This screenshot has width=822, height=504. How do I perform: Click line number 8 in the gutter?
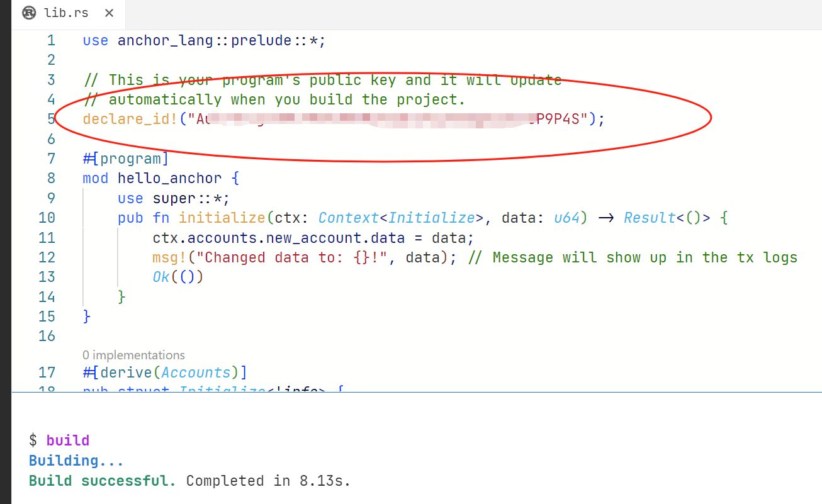tap(51, 178)
